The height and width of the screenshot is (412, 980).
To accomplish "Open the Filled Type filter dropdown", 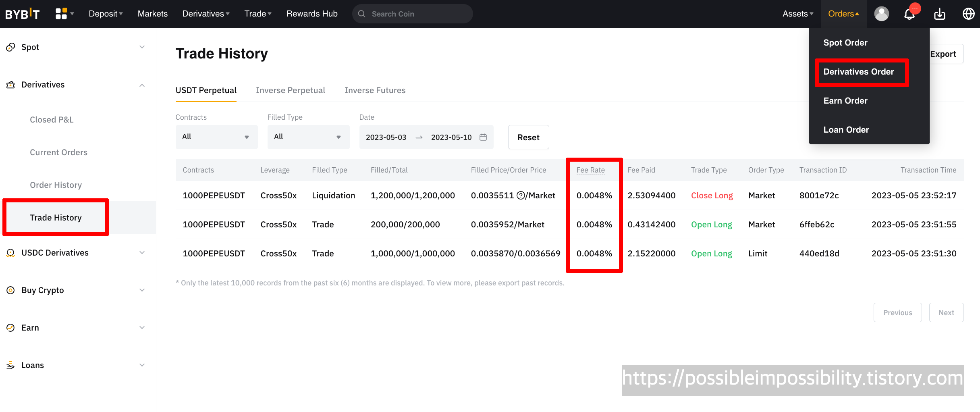I will tap(308, 137).
